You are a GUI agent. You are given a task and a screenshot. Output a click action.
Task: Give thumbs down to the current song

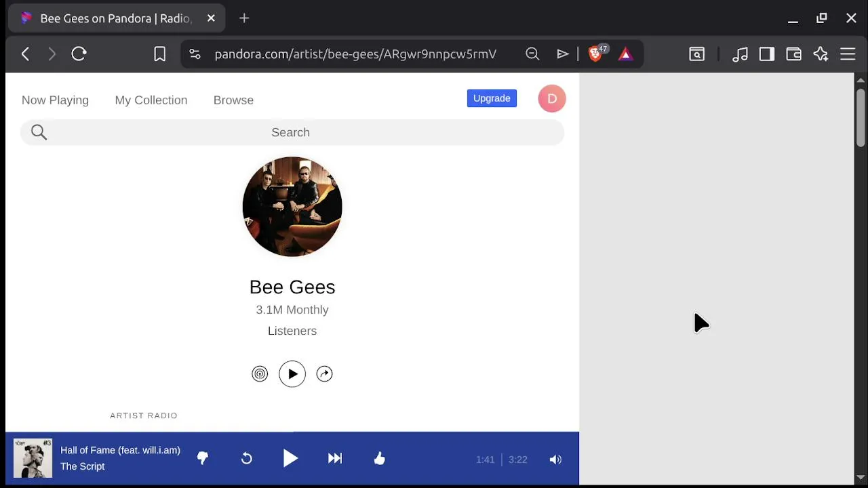coord(203,459)
